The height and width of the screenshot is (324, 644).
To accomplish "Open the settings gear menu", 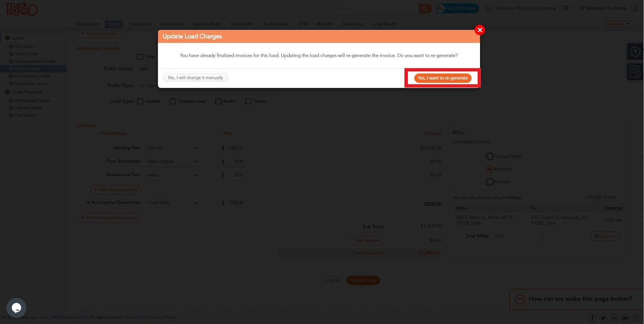I will coord(566,8).
